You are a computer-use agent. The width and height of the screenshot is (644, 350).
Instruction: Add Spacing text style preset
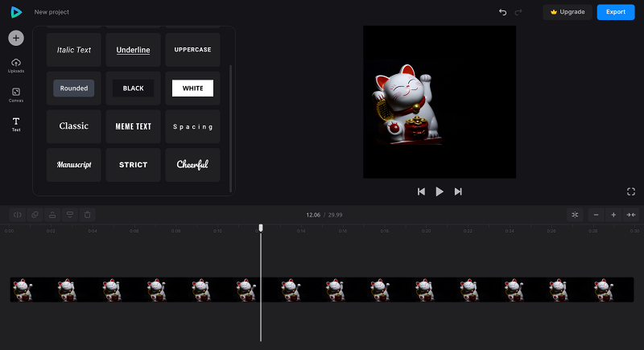192,126
